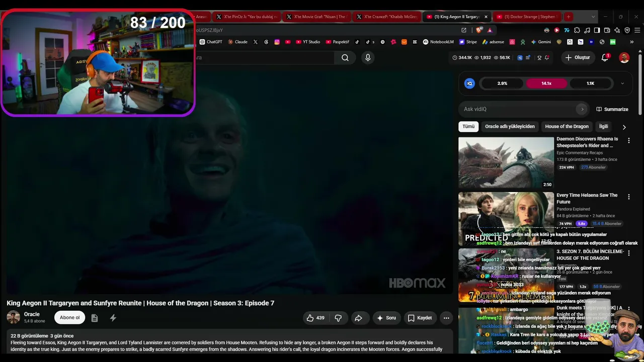Select the İlgili filter chip
The image size is (644, 362).
click(x=604, y=127)
